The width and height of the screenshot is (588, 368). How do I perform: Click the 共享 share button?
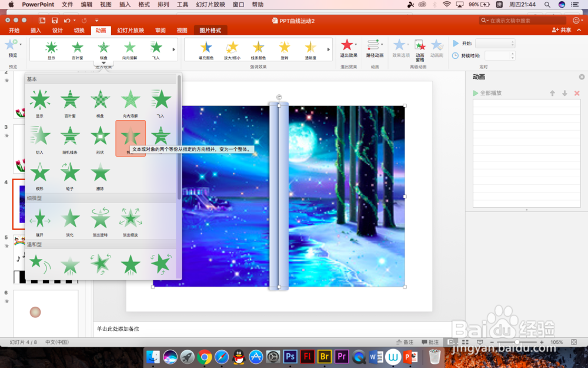point(562,30)
